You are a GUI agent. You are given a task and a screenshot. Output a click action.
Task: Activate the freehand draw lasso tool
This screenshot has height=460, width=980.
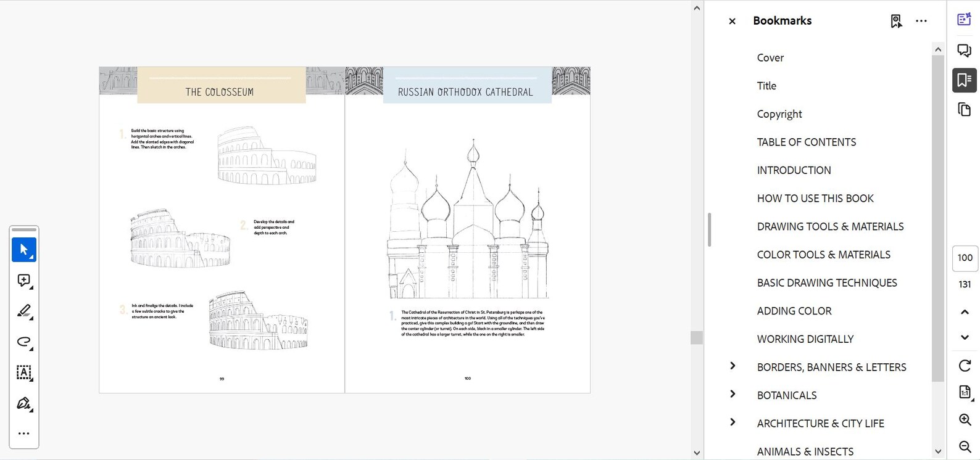[24, 342]
